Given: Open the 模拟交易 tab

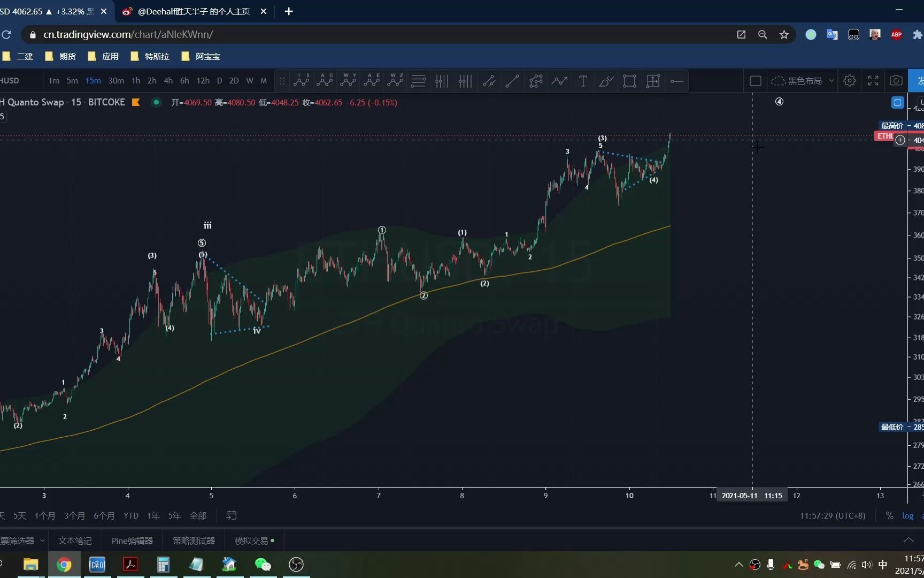Looking at the screenshot, I should 254,541.
